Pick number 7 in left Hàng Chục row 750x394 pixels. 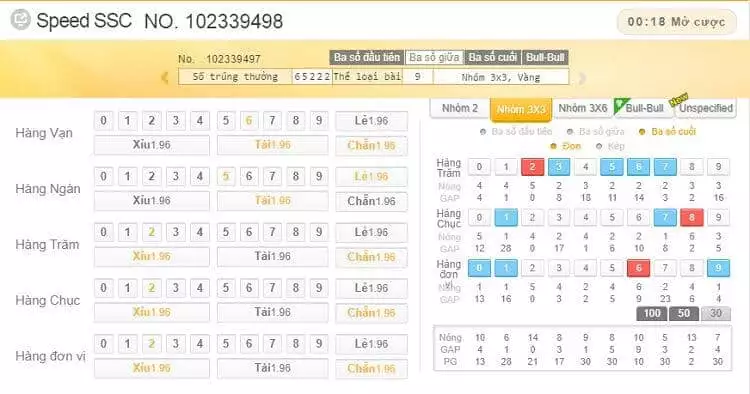(x=272, y=288)
